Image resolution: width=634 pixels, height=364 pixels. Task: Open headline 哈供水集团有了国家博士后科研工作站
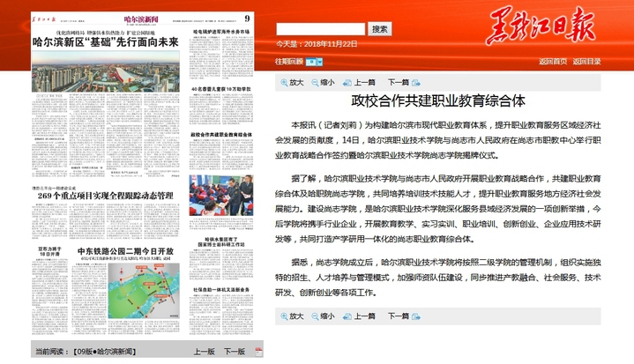pyautogui.click(x=221, y=242)
